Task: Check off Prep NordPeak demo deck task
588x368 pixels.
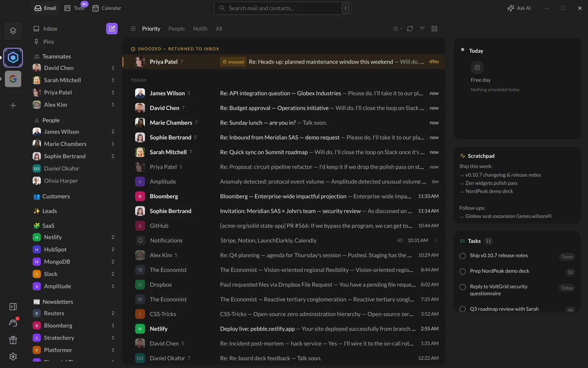Action: tap(463, 271)
